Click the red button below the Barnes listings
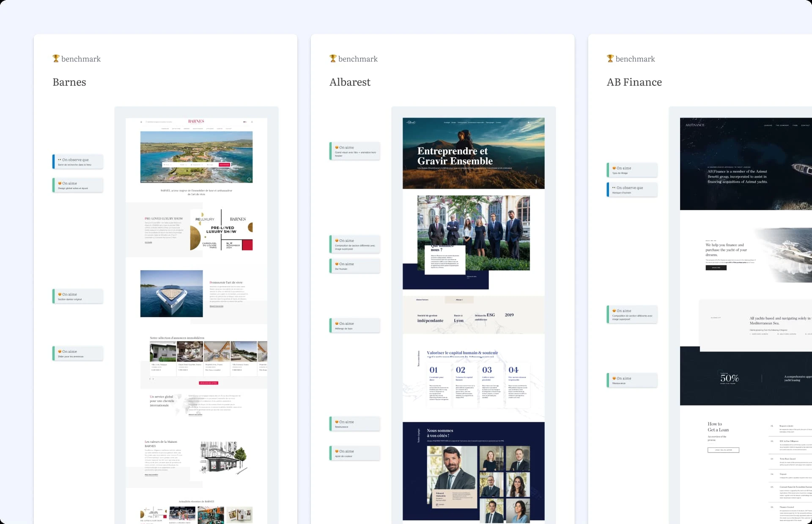Image resolution: width=812 pixels, height=524 pixels. [208, 383]
